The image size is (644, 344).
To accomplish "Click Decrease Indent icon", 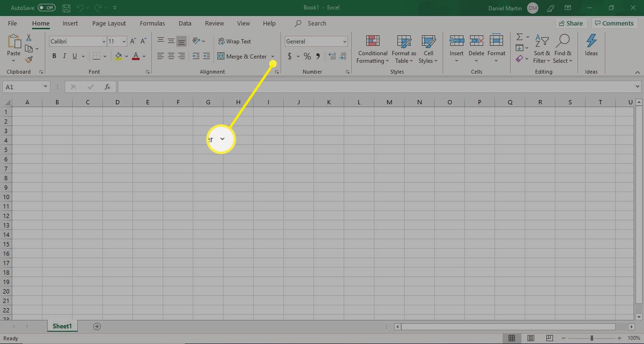I will click(x=196, y=56).
